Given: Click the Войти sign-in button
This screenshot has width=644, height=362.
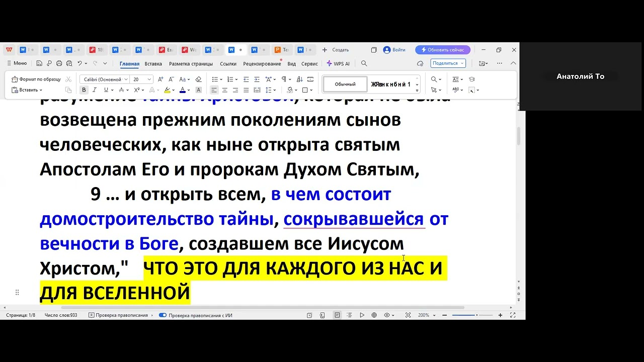Looking at the screenshot, I should tap(394, 50).
